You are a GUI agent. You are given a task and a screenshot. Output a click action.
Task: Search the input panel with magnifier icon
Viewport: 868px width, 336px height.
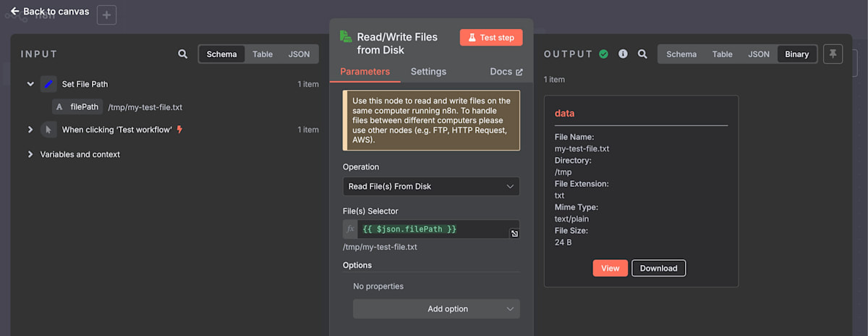coord(183,54)
